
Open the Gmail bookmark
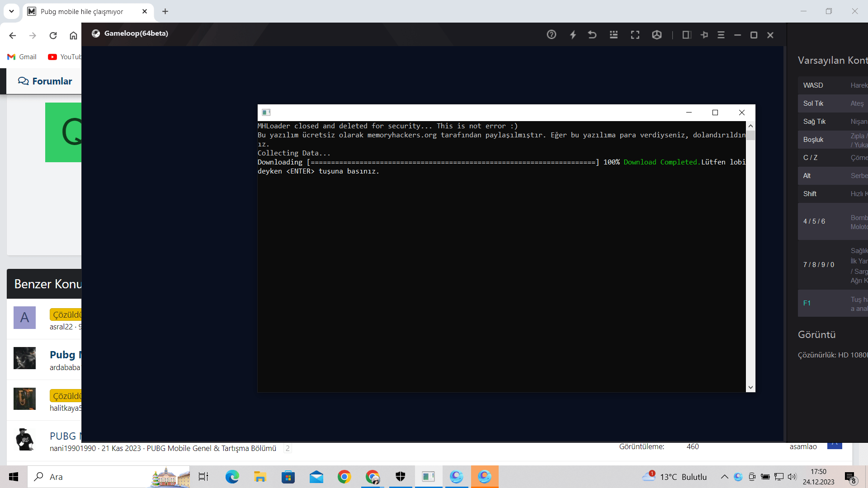pyautogui.click(x=22, y=57)
